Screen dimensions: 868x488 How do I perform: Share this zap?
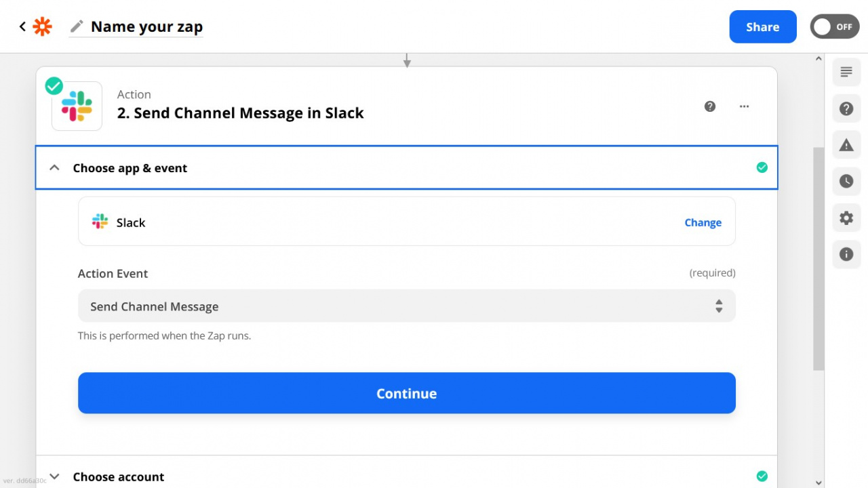tap(763, 27)
